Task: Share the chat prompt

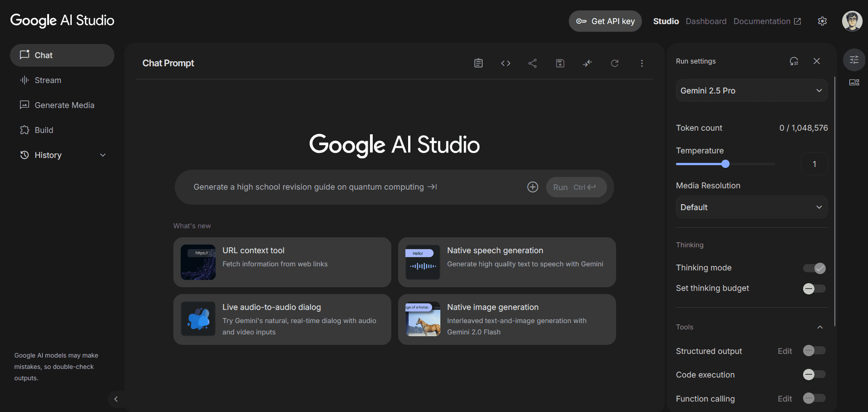Action: tap(533, 63)
